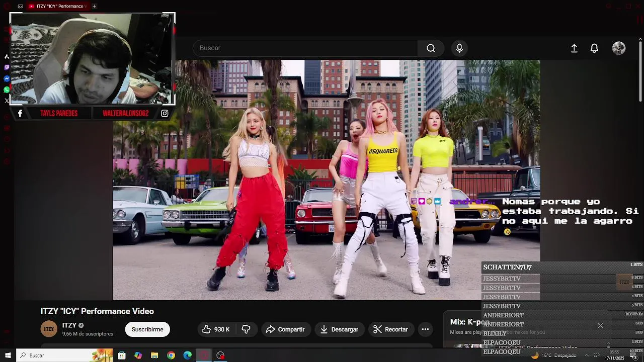Open clock and date 17/11/2025
This screenshot has width=644, height=362.
614,355
